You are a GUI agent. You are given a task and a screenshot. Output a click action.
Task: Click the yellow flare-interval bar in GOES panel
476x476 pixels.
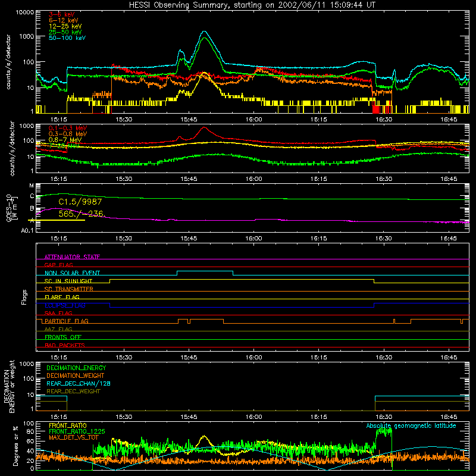pyautogui.click(x=57, y=220)
